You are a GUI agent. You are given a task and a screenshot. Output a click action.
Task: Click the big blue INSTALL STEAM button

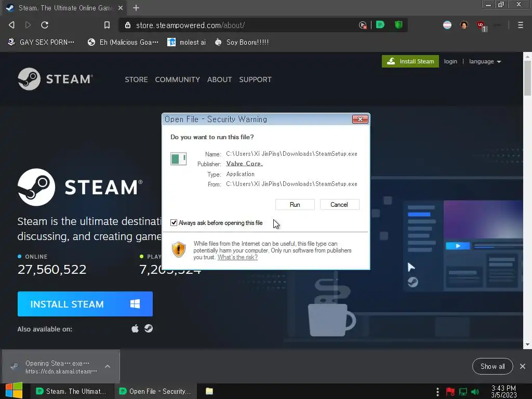tap(85, 304)
